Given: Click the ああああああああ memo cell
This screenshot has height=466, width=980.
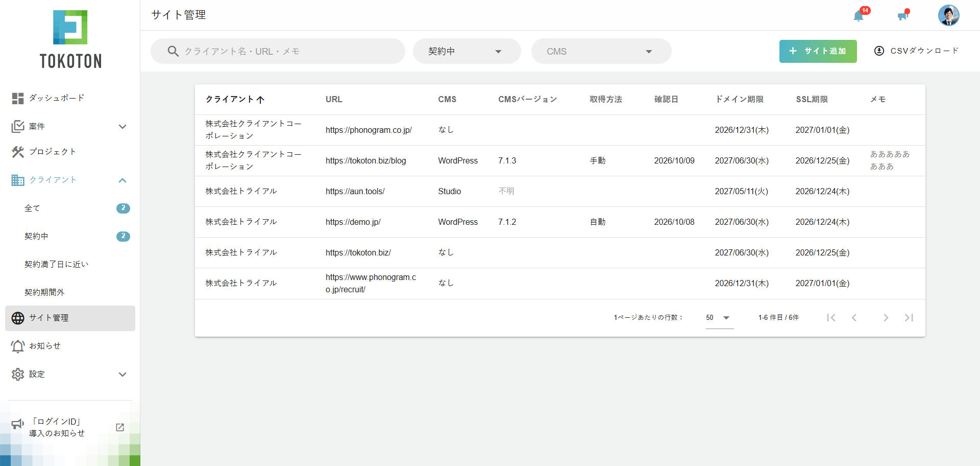Looking at the screenshot, I should (890, 160).
